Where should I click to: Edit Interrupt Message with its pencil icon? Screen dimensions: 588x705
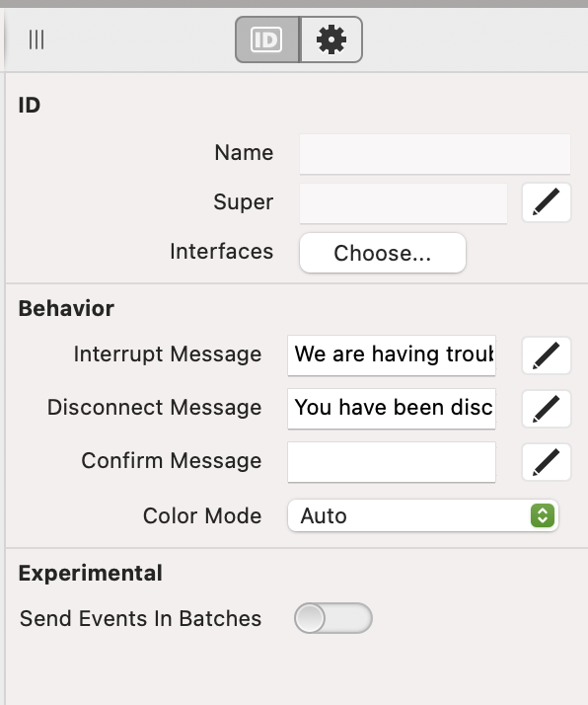(x=547, y=355)
